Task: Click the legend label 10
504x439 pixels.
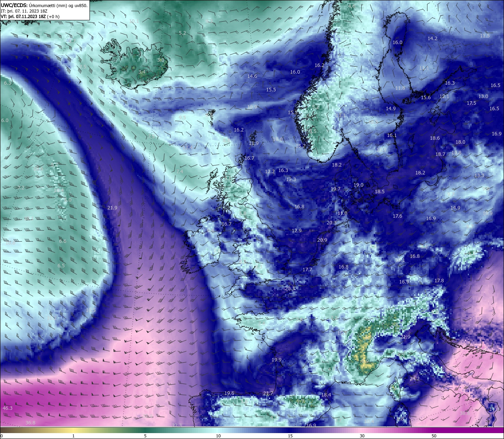Action: (218, 436)
